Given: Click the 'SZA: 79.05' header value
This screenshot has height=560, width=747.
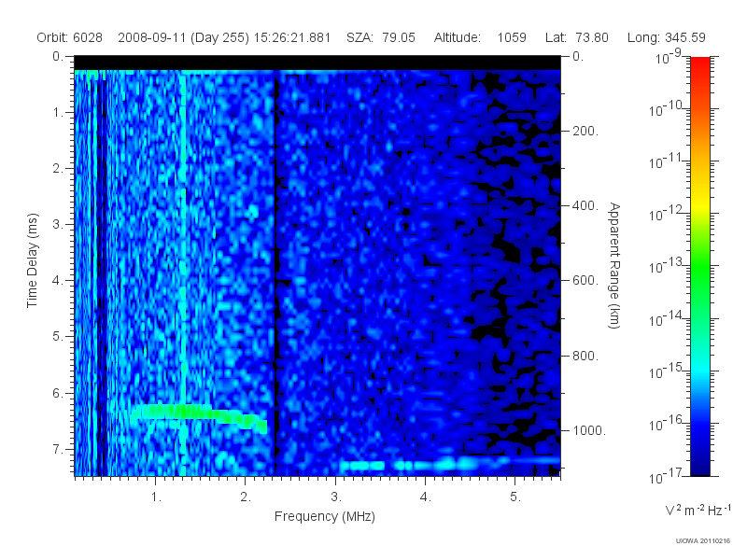Looking at the screenshot, I should tap(381, 37).
